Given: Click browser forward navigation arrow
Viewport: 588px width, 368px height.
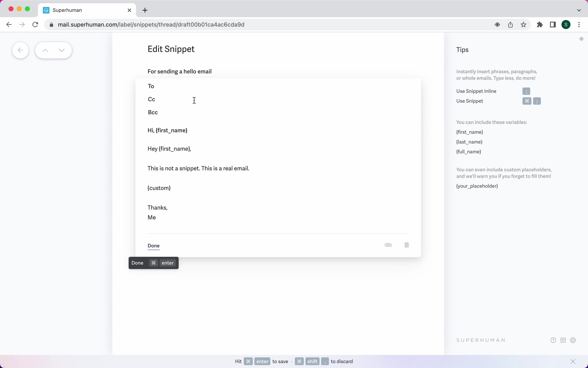Looking at the screenshot, I should (22, 25).
